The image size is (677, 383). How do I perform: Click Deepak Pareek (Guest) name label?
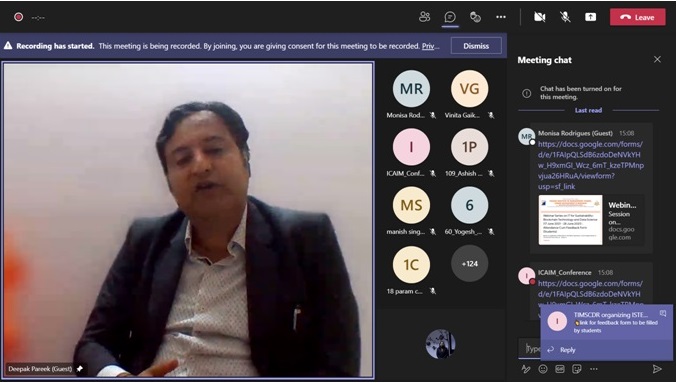pyautogui.click(x=40, y=369)
